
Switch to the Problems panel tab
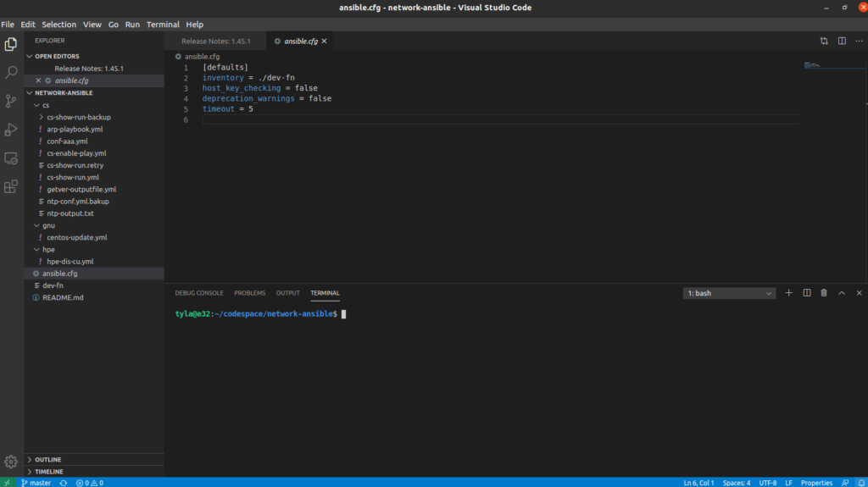pyautogui.click(x=249, y=293)
